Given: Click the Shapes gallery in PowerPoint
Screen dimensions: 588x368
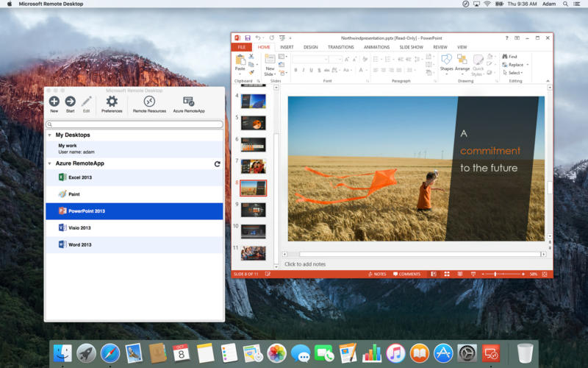Looking at the screenshot, I should point(446,62).
